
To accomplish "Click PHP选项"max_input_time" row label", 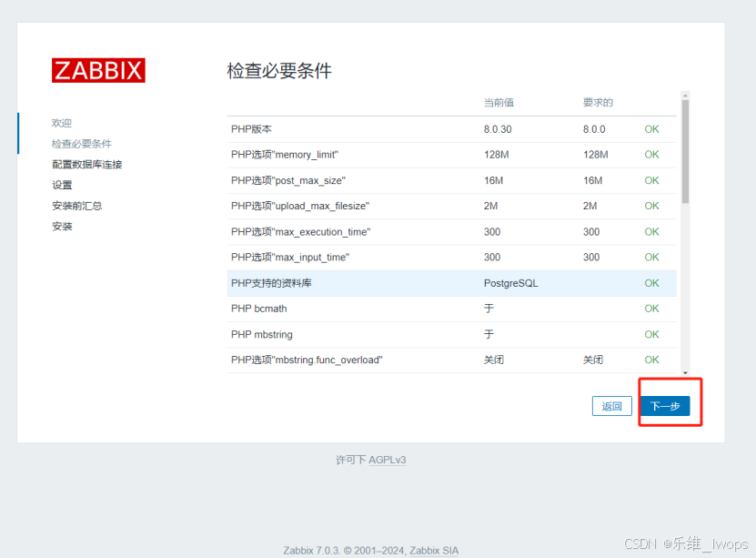I will pos(290,258).
